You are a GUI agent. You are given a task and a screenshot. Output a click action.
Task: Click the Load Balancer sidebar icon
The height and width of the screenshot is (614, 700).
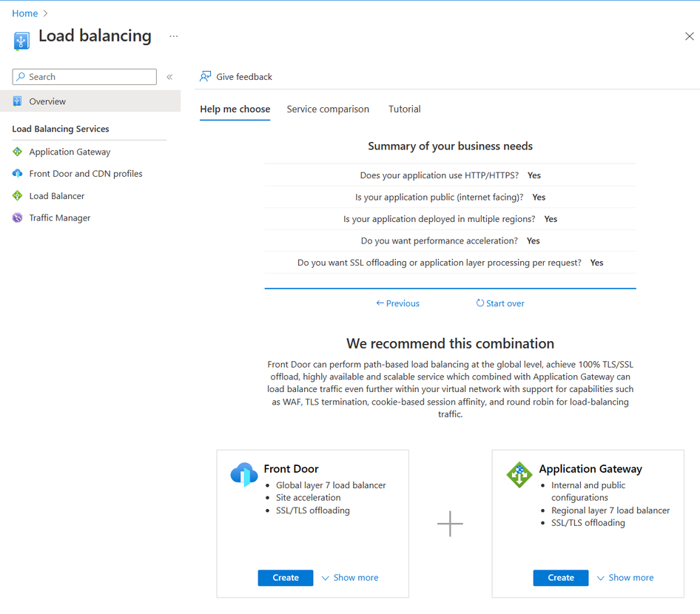(18, 196)
